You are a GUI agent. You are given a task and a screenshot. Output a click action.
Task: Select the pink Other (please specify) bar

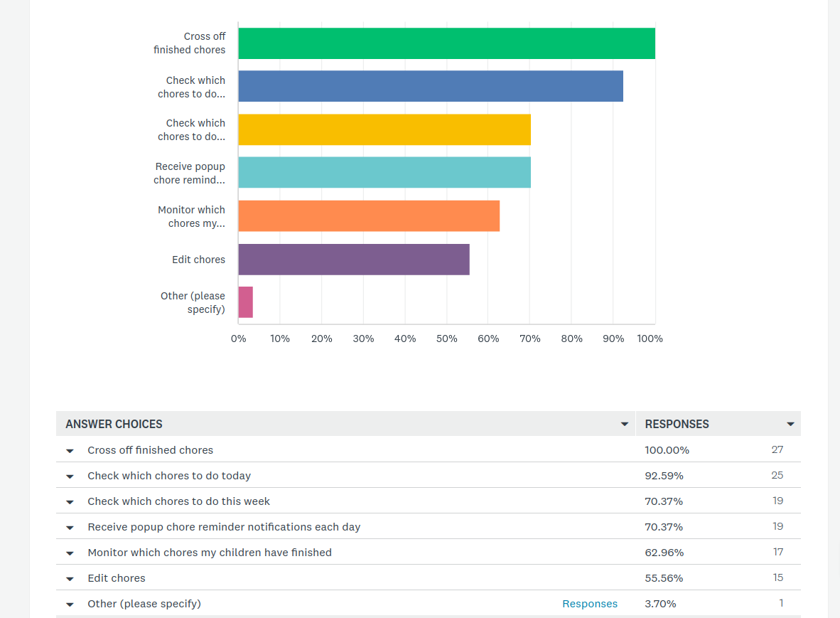246,302
